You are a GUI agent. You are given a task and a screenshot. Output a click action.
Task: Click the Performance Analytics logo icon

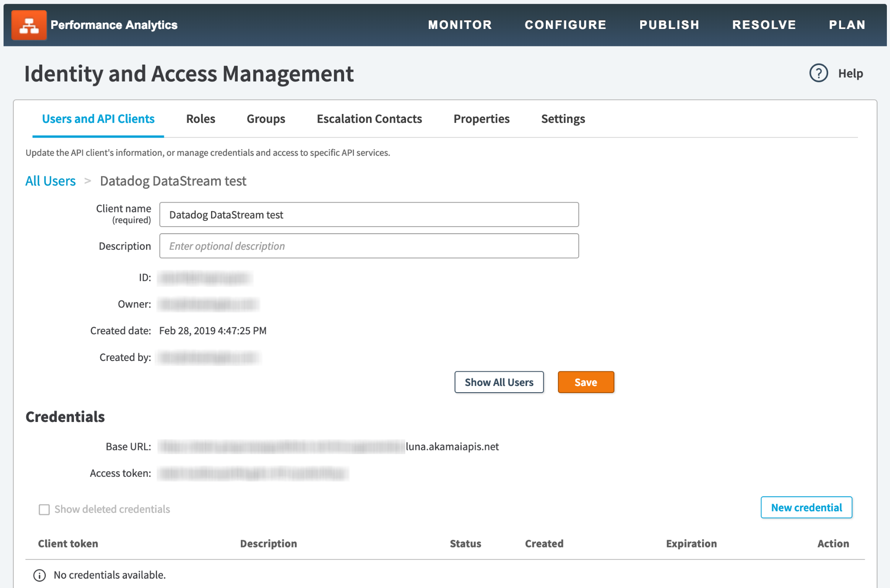[29, 24]
